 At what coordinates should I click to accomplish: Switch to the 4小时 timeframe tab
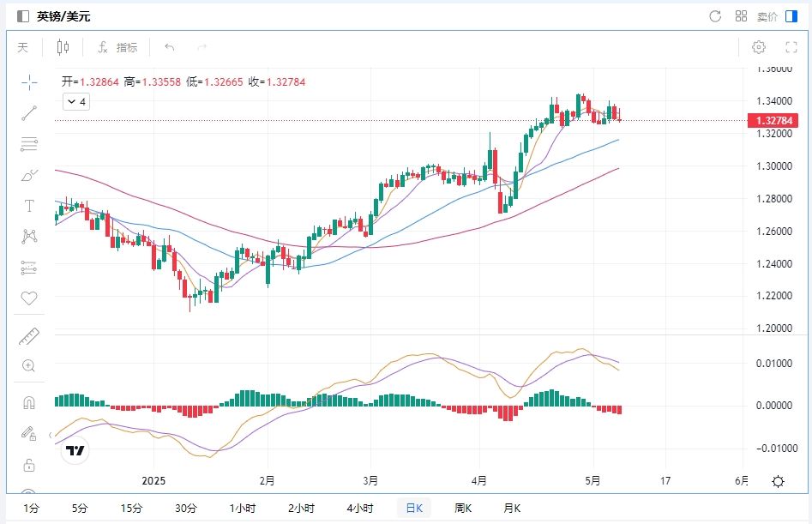click(358, 508)
